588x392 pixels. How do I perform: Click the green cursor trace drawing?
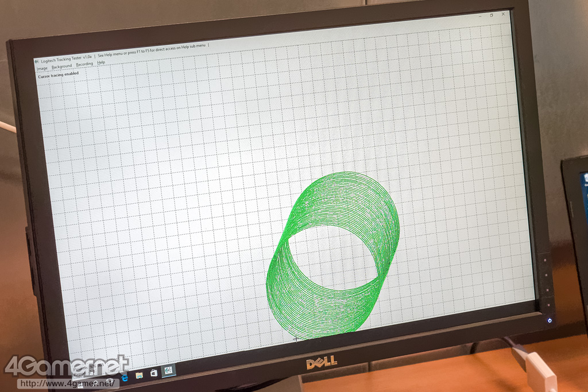click(x=333, y=255)
